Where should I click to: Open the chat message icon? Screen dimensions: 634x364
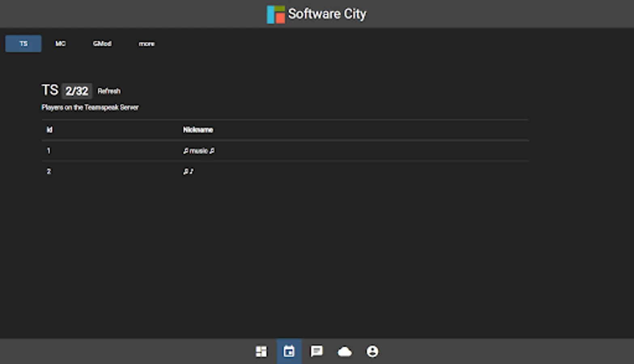(x=316, y=351)
